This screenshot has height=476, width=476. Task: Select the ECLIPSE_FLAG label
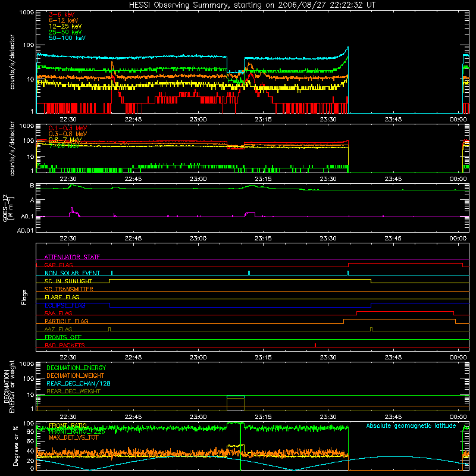click(65, 305)
